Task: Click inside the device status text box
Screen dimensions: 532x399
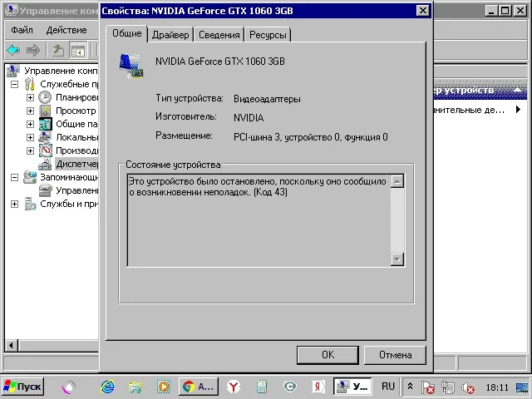Action: tap(259, 220)
